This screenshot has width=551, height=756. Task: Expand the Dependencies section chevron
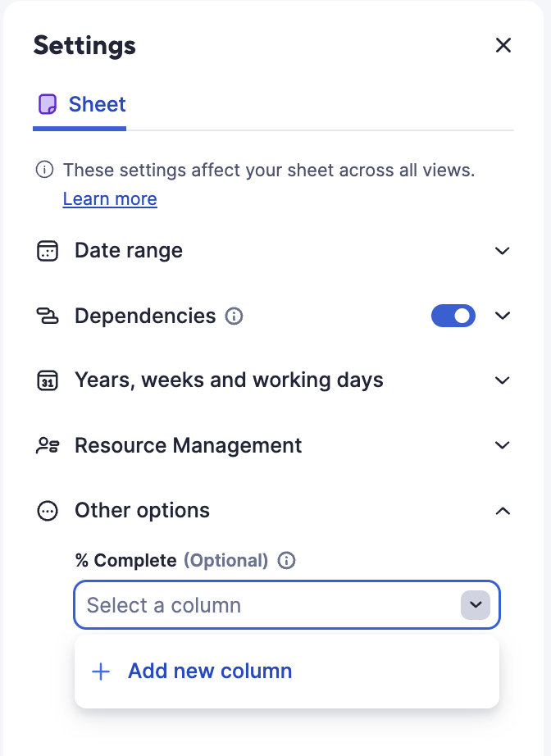(503, 316)
